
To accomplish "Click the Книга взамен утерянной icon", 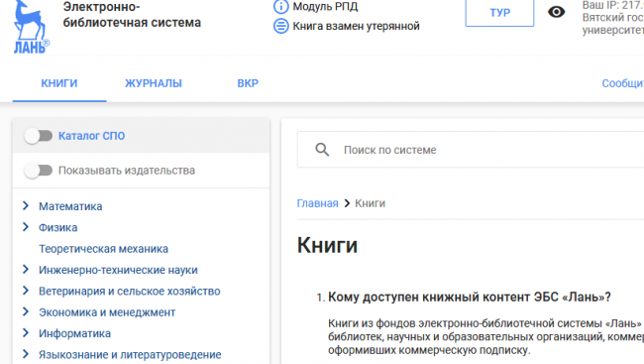I will [x=281, y=26].
